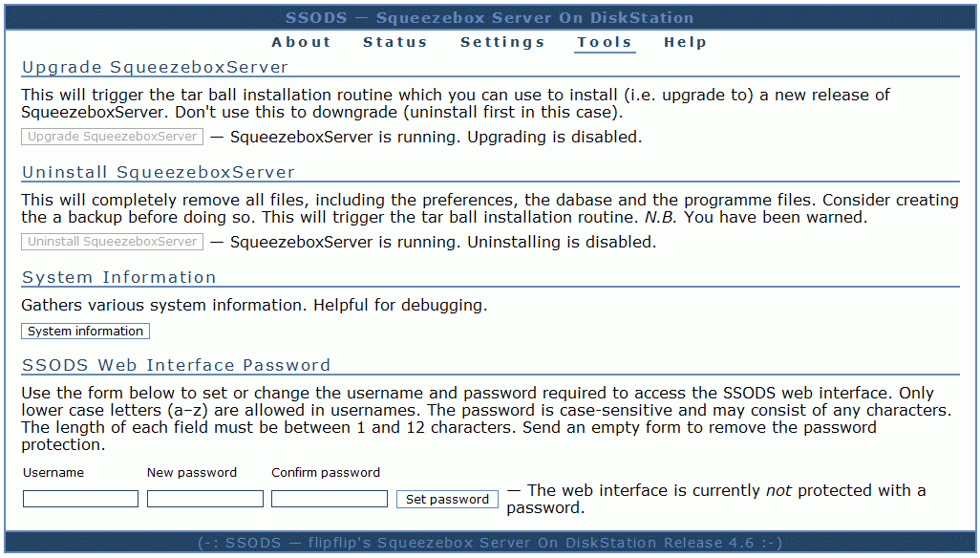Click the SSODS title banner at top

pyautogui.click(x=490, y=18)
